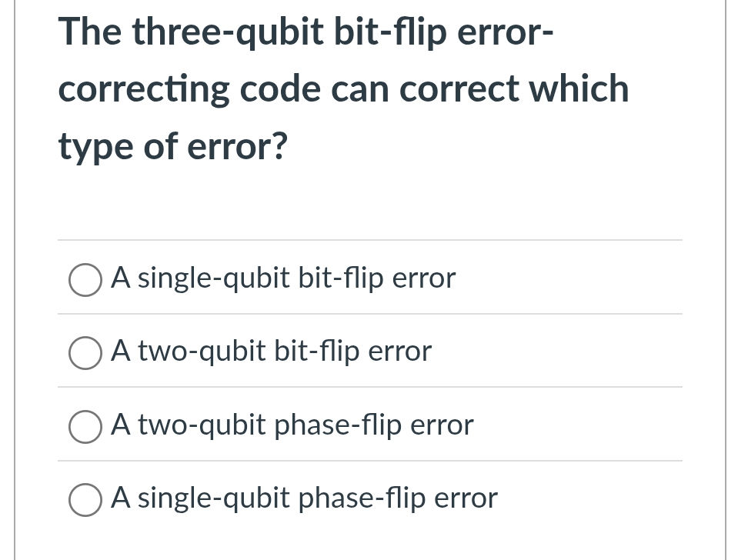Select the radio button for 'A two-qubit phase-flip error'

coord(85,428)
